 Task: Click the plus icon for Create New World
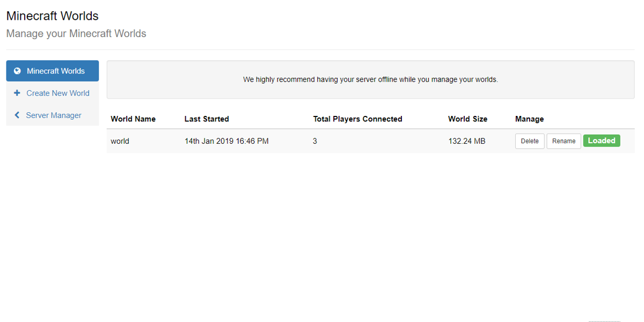click(x=17, y=93)
